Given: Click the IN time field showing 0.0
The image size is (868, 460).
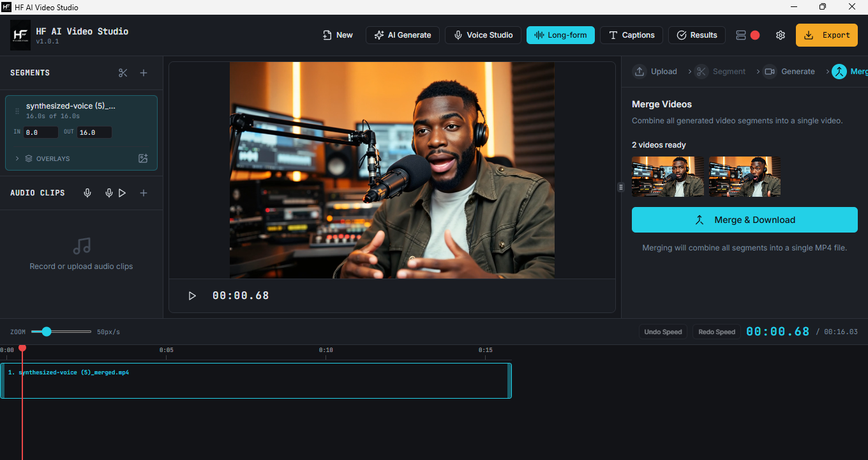Looking at the screenshot, I should [x=41, y=132].
